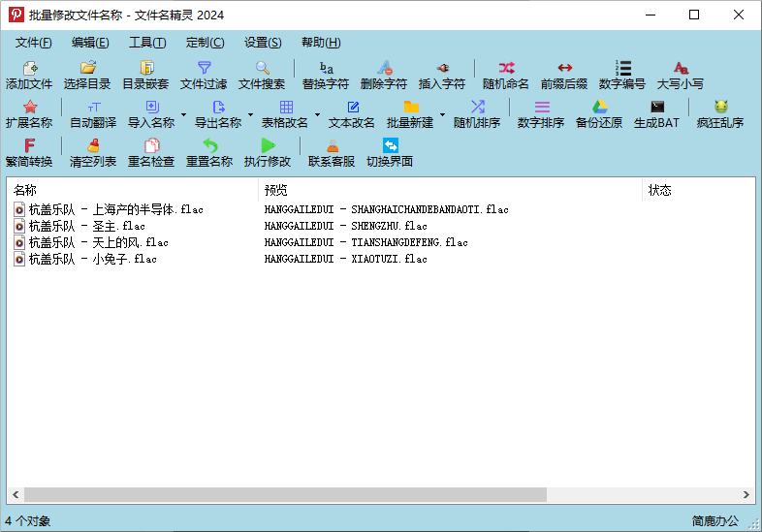Viewport: 762px width, 532px height.
Task: Open the 文件(F) menu
Action: tap(34, 43)
